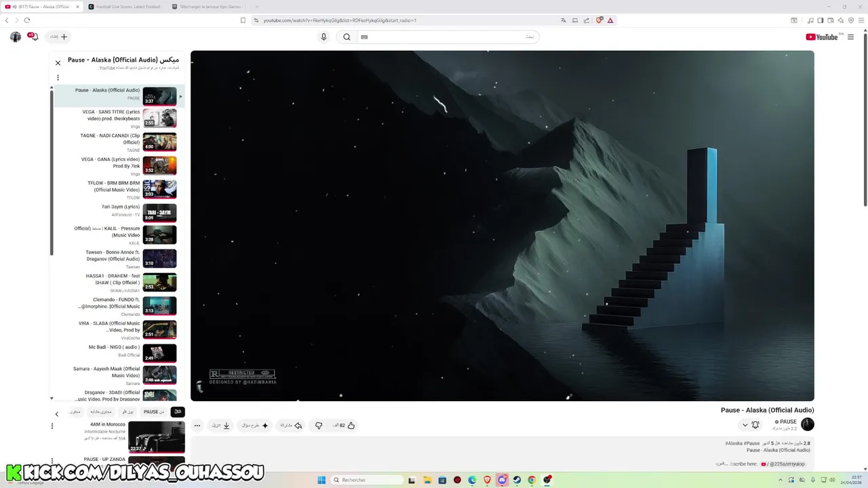Image resolution: width=868 pixels, height=488 pixels.
Task: Switch to the Epic Games launcher tab
Action: click(208, 7)
